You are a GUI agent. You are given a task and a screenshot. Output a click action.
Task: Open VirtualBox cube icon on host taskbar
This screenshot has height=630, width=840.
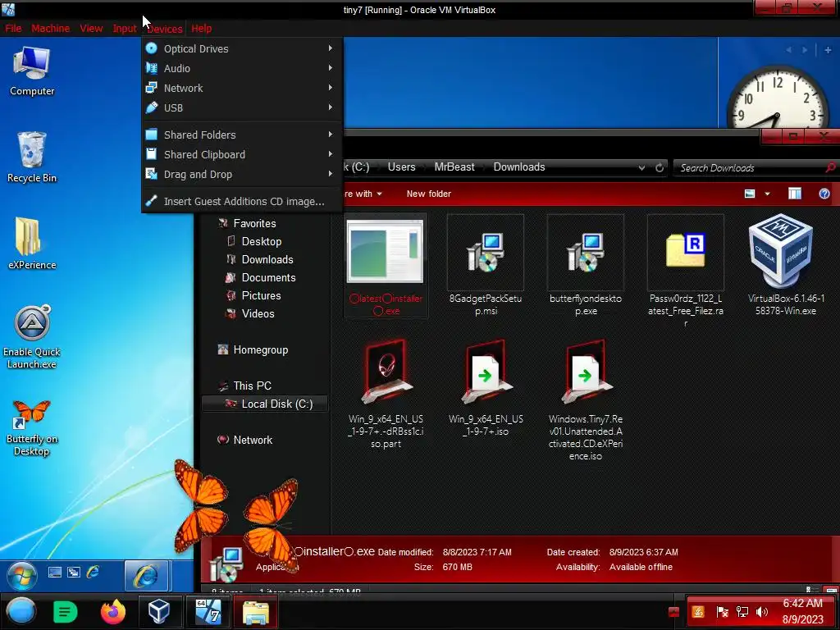tap(159, 611)
